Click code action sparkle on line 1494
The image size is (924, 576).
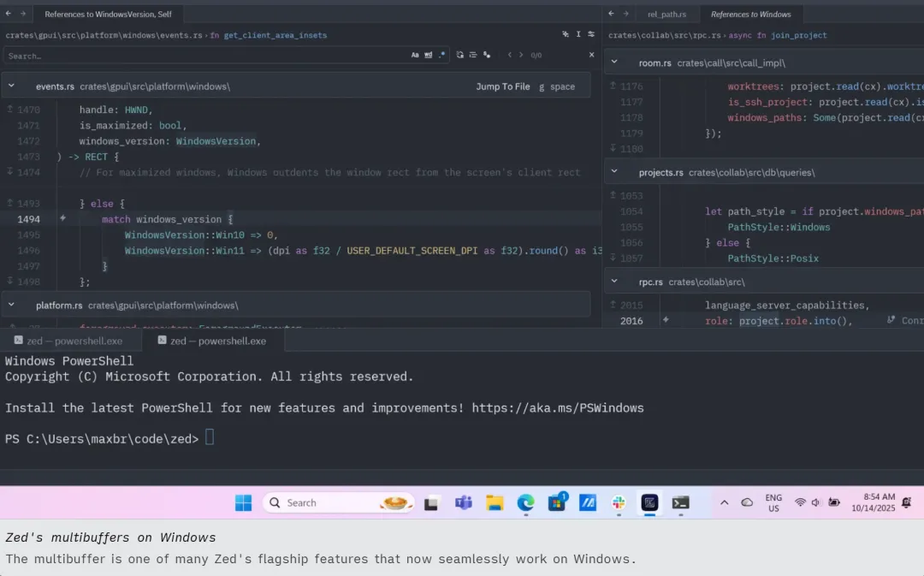click(x=62, y=218)
